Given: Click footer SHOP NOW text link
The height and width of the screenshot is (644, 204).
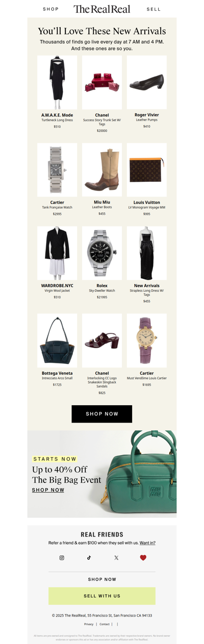Looking at the screenshot, I should click(102, 579).
